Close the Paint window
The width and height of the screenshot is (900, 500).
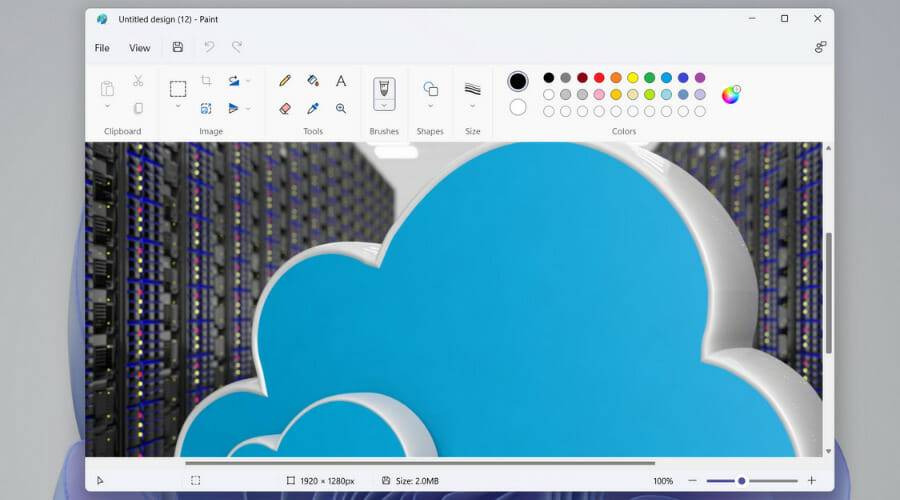(817, 18)
